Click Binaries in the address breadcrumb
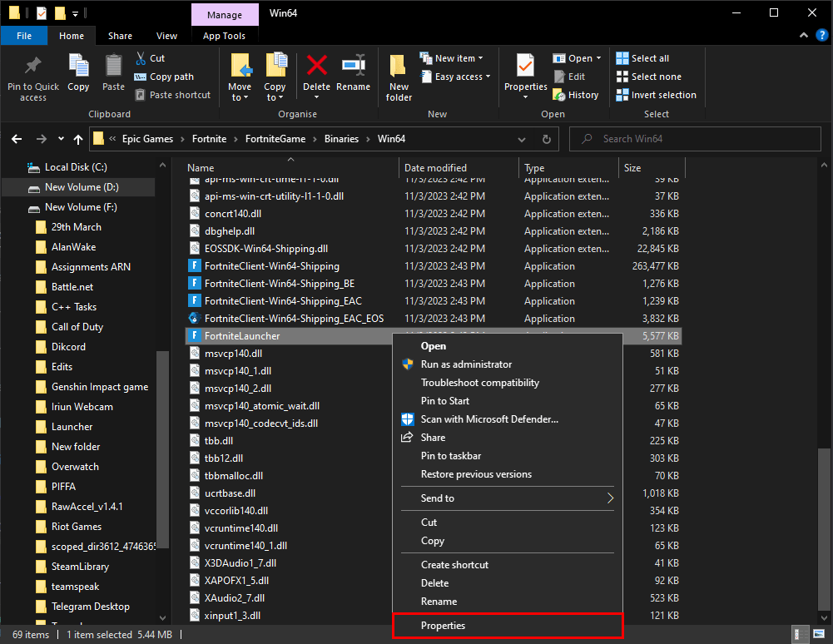The image size is (833, 644). [x=341, y=139]
